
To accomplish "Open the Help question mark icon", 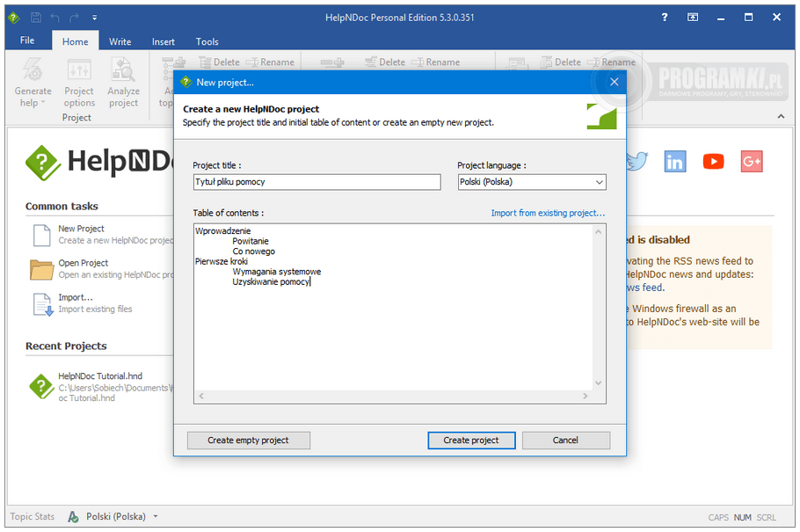I will (x=665, y=18).
